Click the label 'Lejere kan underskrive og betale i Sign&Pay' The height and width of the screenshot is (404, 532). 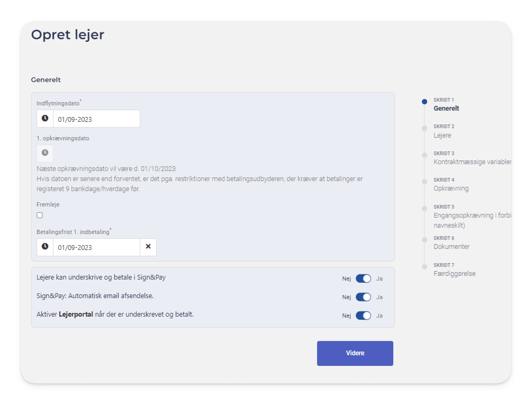(x=101, y=277)
